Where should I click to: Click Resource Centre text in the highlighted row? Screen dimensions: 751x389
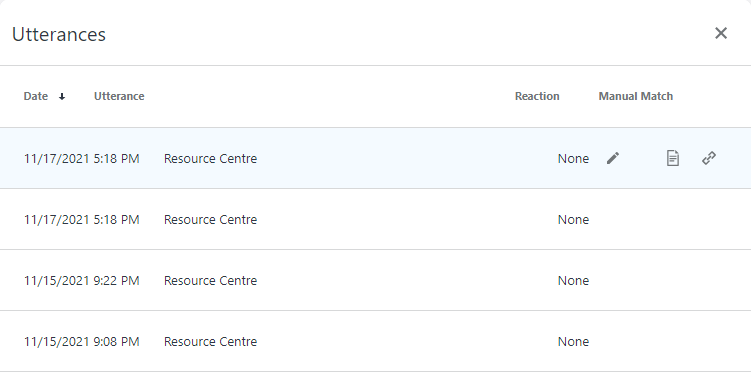pos(210,159)
